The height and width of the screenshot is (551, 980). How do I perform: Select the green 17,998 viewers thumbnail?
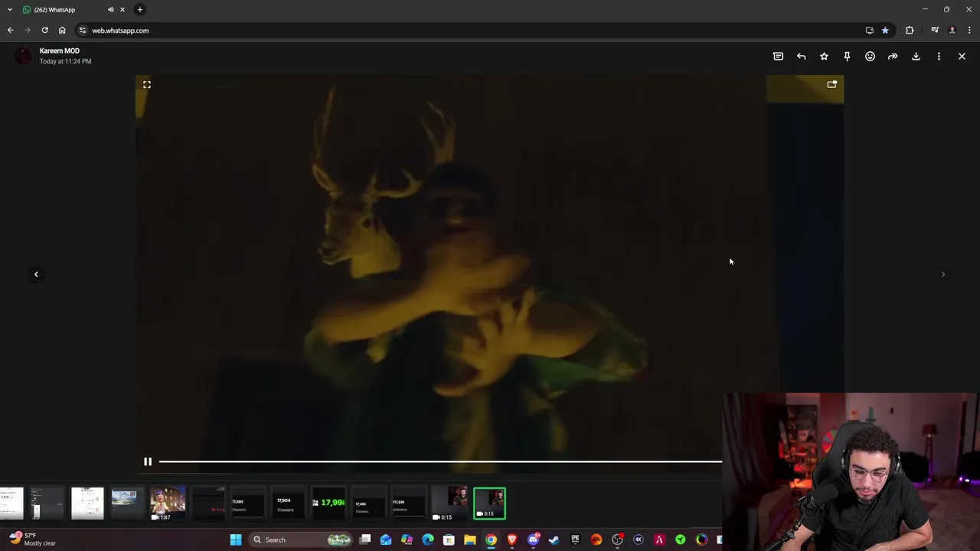point(329,504)
